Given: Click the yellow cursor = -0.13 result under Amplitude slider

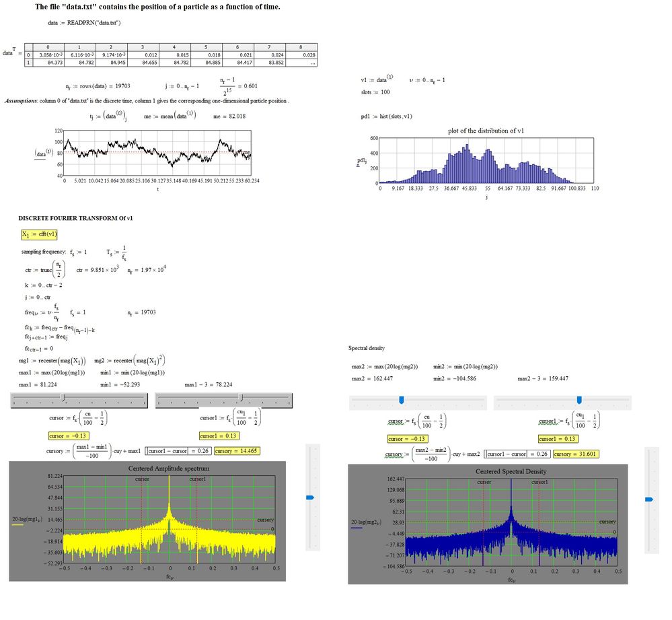Looking at the screenshot, I should 68,436.
